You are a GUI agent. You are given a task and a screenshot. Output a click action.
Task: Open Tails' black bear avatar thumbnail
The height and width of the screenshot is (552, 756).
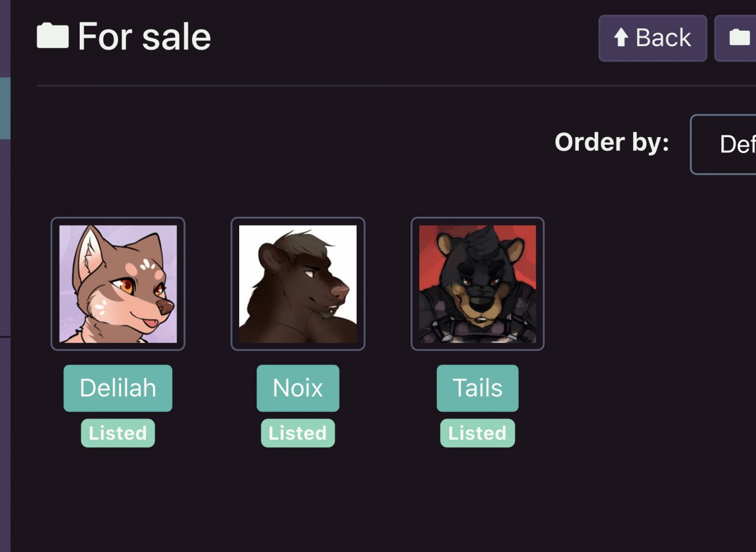click(477, 284)
